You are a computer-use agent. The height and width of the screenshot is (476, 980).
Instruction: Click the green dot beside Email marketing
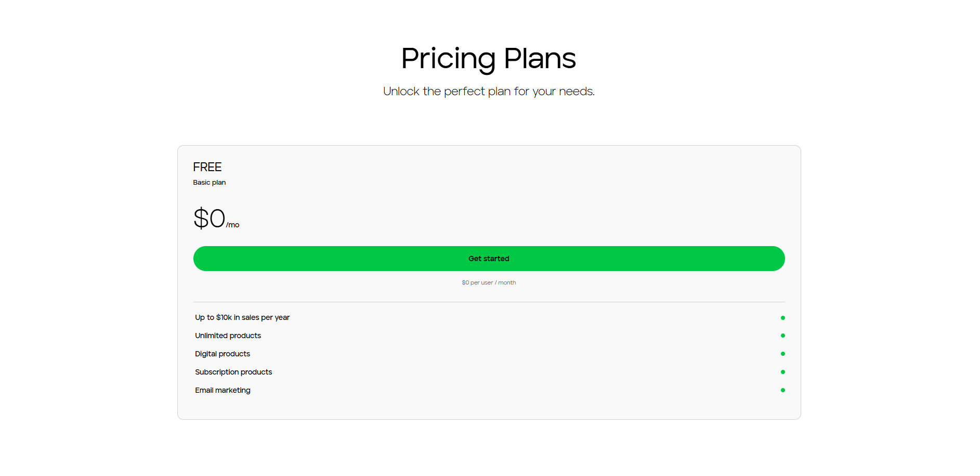[782, 390]
